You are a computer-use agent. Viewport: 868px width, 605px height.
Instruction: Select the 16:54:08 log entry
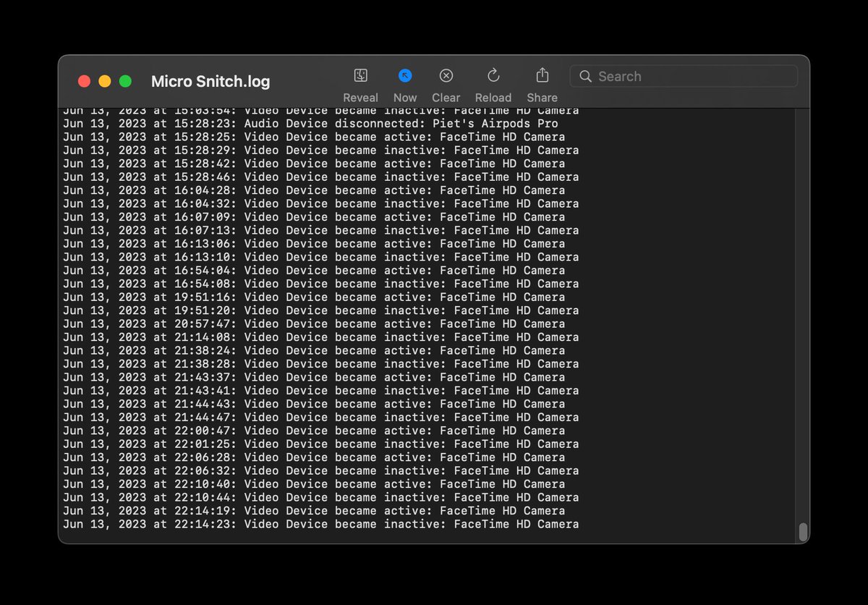[x=321, y=284]
